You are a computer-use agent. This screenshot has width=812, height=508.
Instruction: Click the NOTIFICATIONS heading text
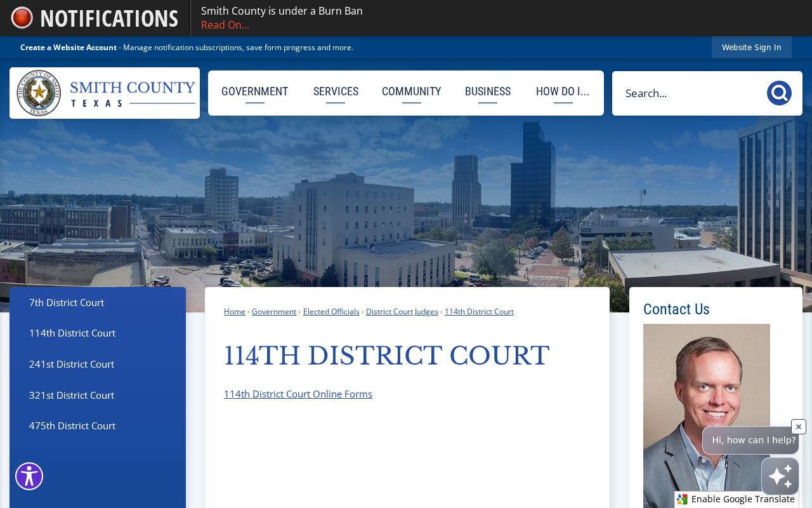pyautogui.click(x=109, y=18)
